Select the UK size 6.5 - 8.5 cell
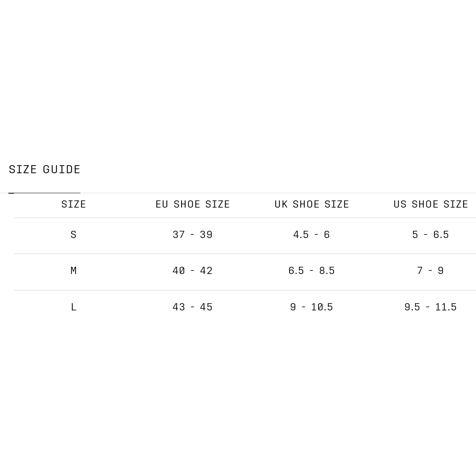476x476 pixels. point(312,271)
